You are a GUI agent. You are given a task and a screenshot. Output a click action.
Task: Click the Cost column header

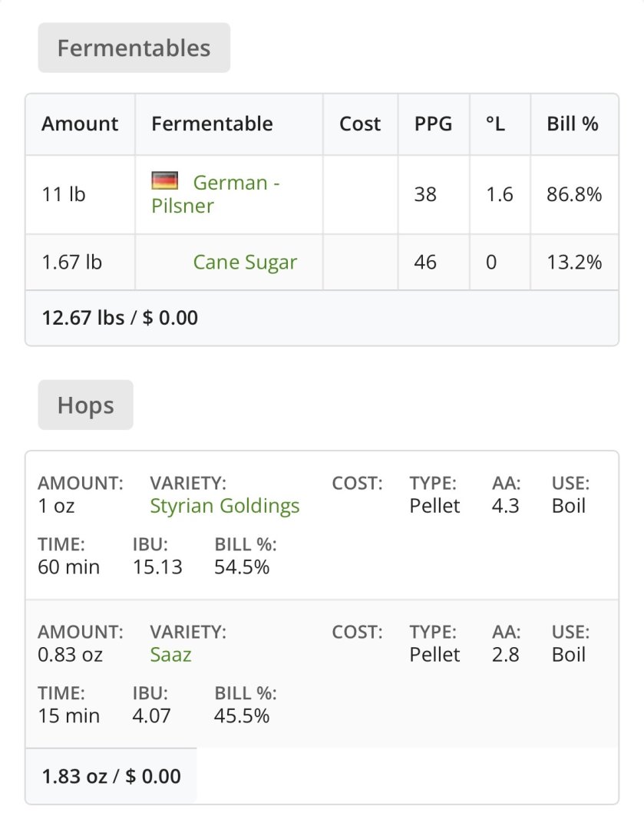pyautogui.click(x=360, y=124)
